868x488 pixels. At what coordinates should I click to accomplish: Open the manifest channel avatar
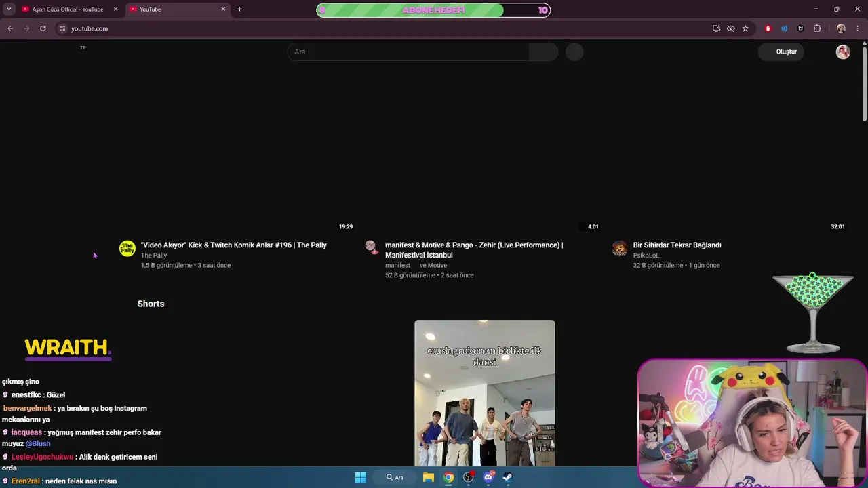point(371,247)
